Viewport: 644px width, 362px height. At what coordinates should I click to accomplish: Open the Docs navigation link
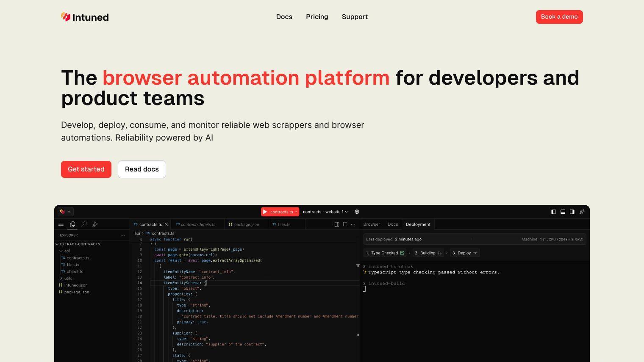click(284, 17)
